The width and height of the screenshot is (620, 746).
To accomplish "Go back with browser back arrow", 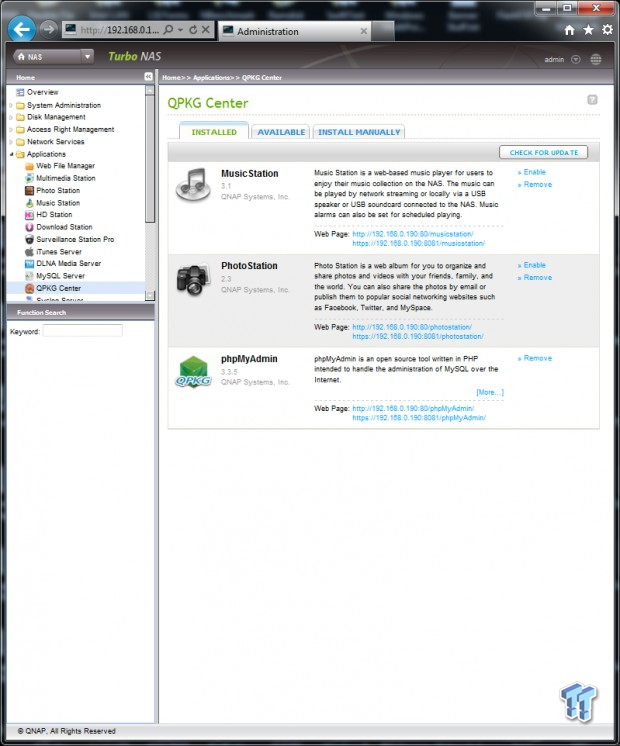I will [x=21, y=29].
